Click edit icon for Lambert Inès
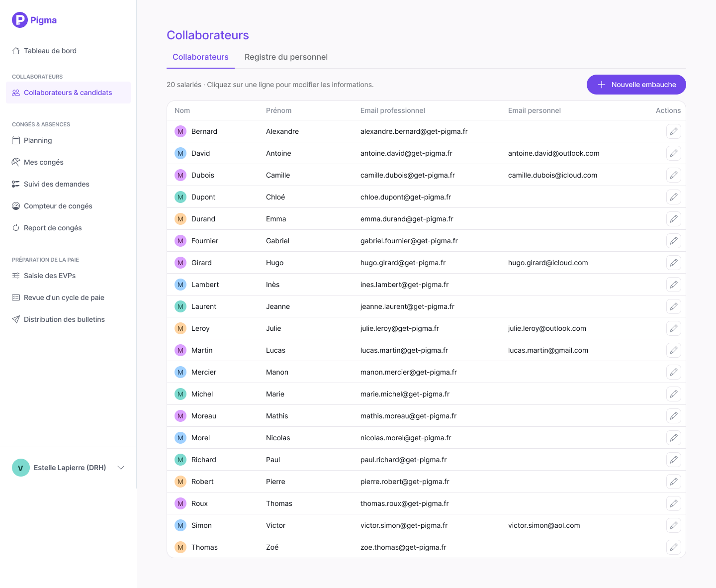This screenshot has width=716, height=588. 674,285
